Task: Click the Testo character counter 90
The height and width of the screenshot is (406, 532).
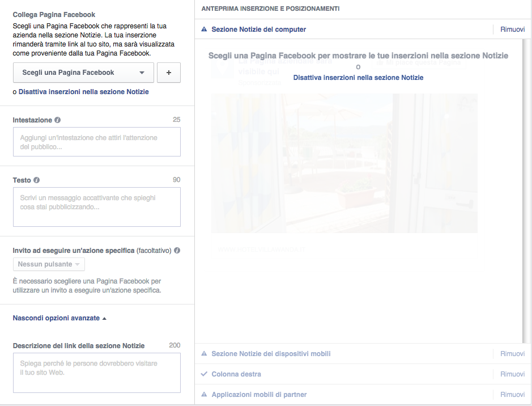Action: tap(176, 180)
